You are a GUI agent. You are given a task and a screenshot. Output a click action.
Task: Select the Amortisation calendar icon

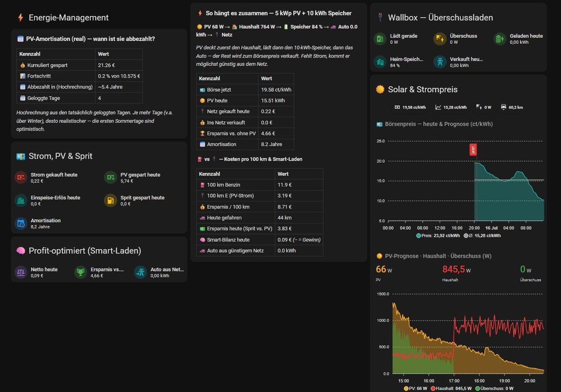click(21, 223)
